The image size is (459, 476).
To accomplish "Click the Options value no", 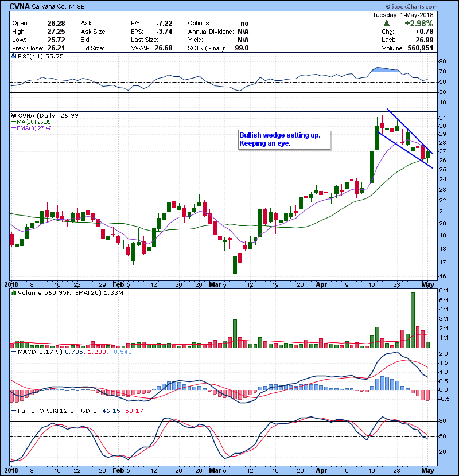I will tap(244, 24).
